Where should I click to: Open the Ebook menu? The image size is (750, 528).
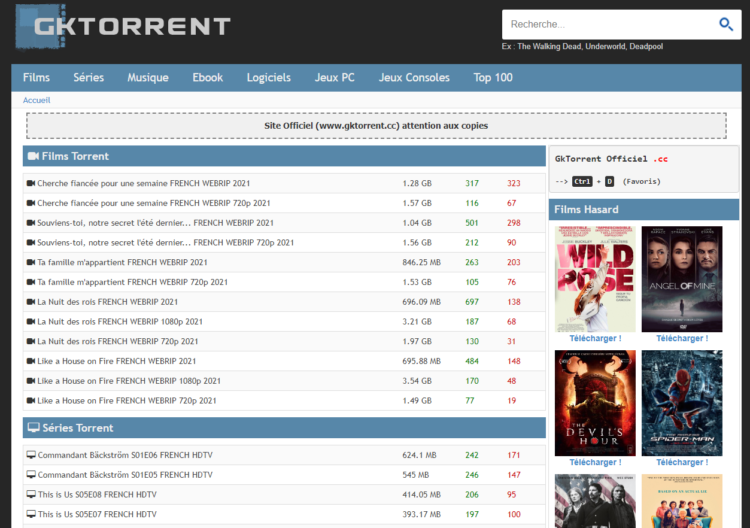tap(208, 77)
